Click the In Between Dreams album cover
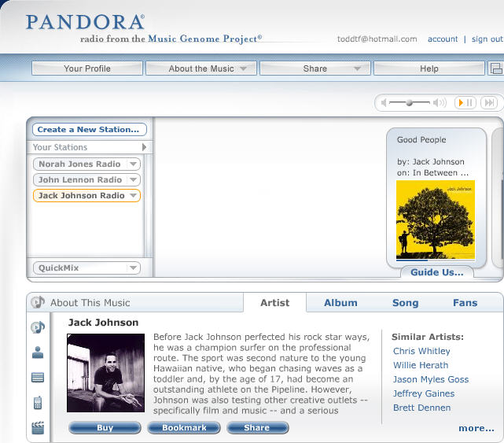Viewport: 504px width, 443px height. tap(436, 220)
